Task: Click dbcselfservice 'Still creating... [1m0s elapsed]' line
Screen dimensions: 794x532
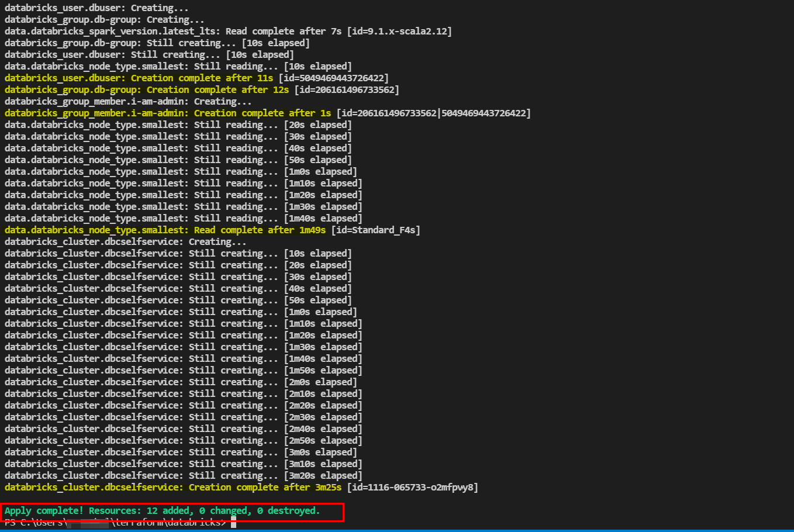Action: 181,312
